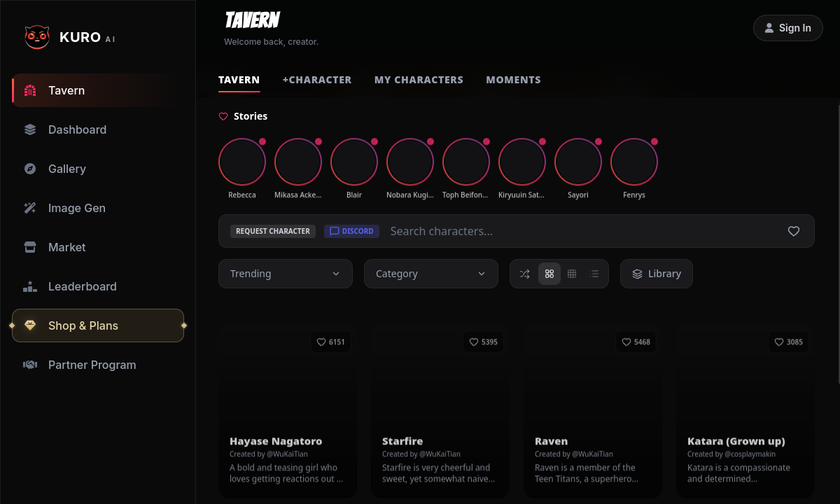The image size is (840, 504).
Task: Open Kiryuuin Satsuki's story circle
Action: (522, 162)
